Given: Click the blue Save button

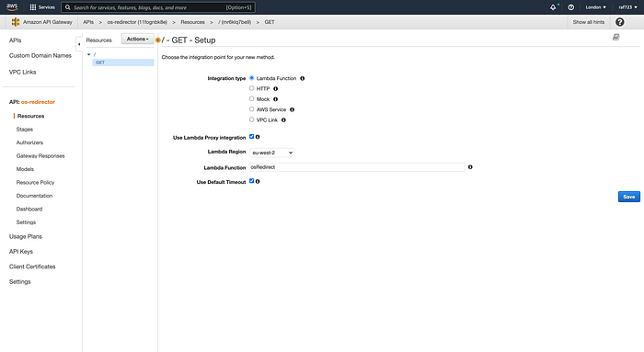Looking at the screenshot, I should 628,197.
